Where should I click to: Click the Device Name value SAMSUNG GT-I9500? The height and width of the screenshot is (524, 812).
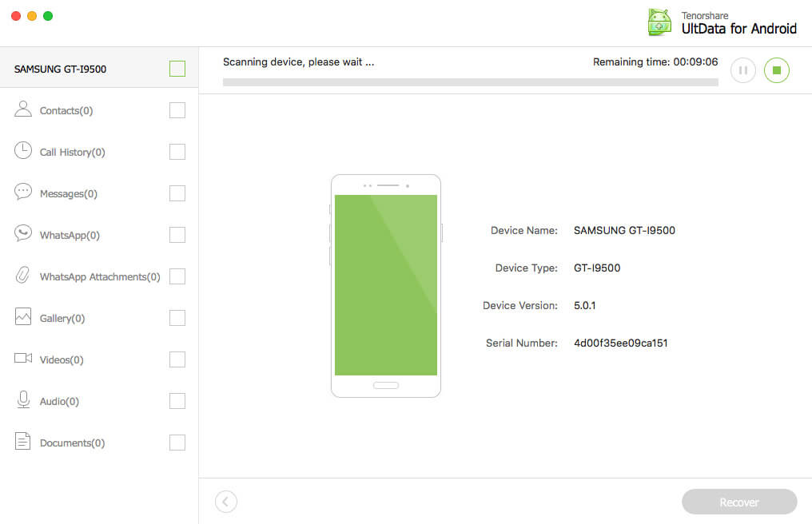click(x=624, y=230)
